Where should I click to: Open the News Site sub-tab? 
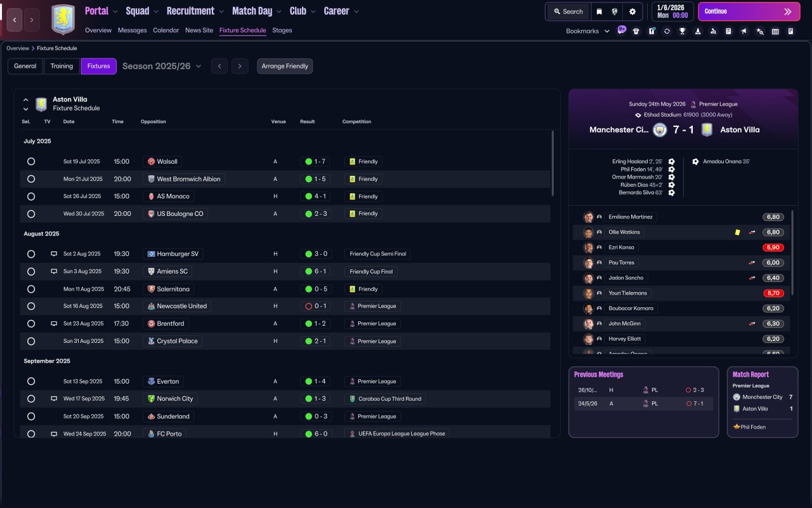(199, 30)
